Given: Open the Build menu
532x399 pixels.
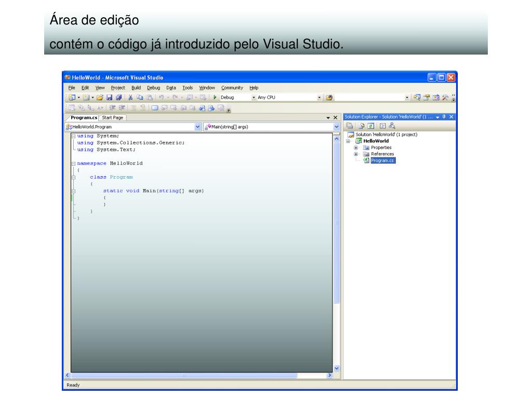Looking at the screenshot, I should [x=136, y=87].
